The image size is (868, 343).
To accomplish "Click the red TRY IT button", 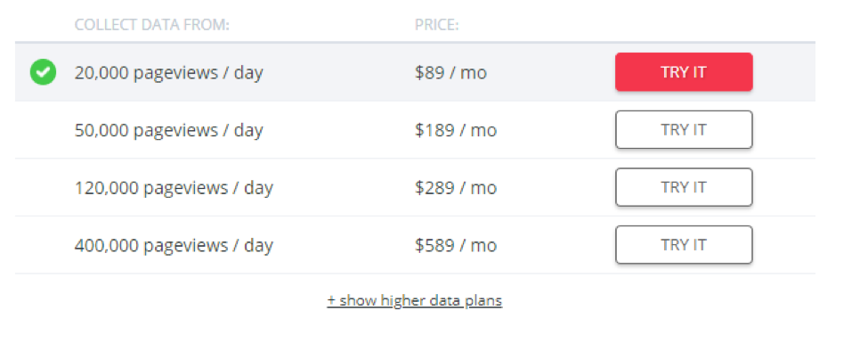I will [684, 72].
